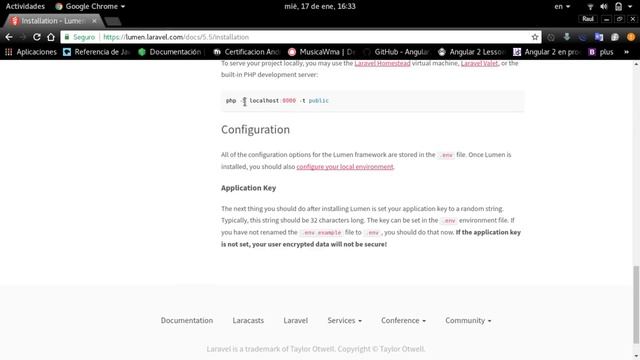Click the dark blue extension icon
Screen dimensions: 640x360
click(583, 37)
